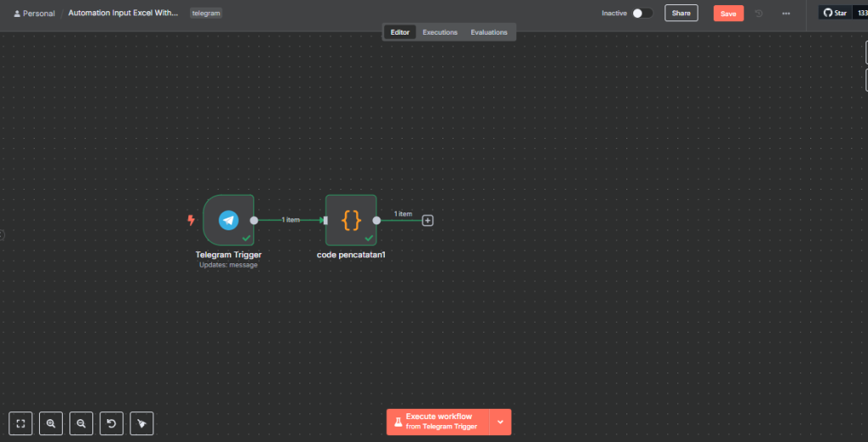
Task: Open the code pencatatan1 node
Action: tap(351, 220)
